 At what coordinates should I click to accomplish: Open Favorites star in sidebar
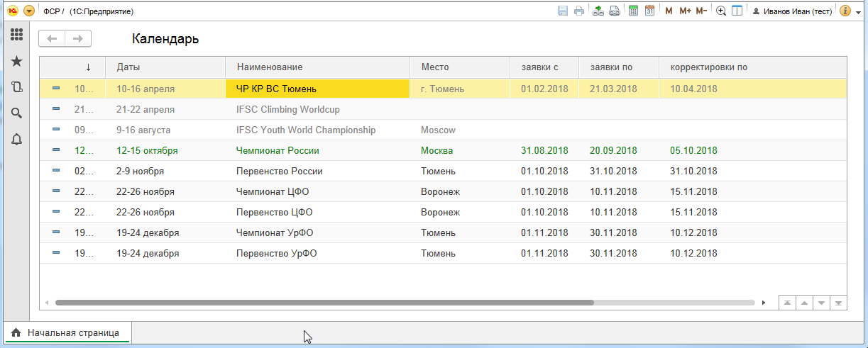(16, 62)
